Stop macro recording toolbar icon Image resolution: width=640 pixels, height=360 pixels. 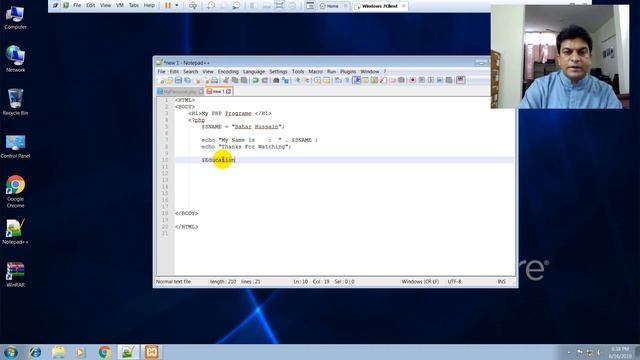coord(422,80)
